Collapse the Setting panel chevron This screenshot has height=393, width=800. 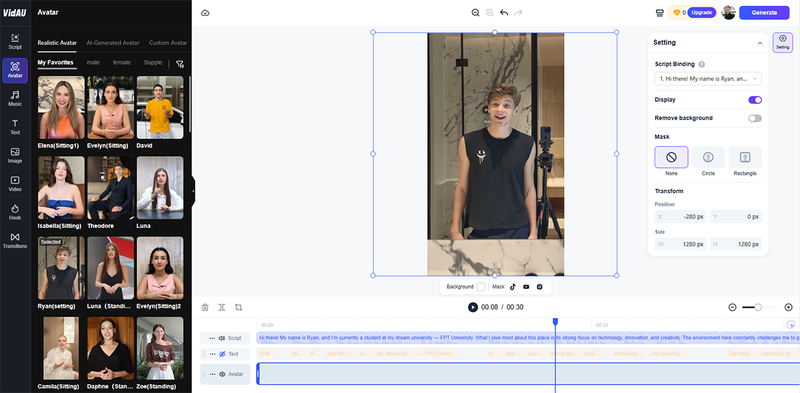click(x=760, y=43)
